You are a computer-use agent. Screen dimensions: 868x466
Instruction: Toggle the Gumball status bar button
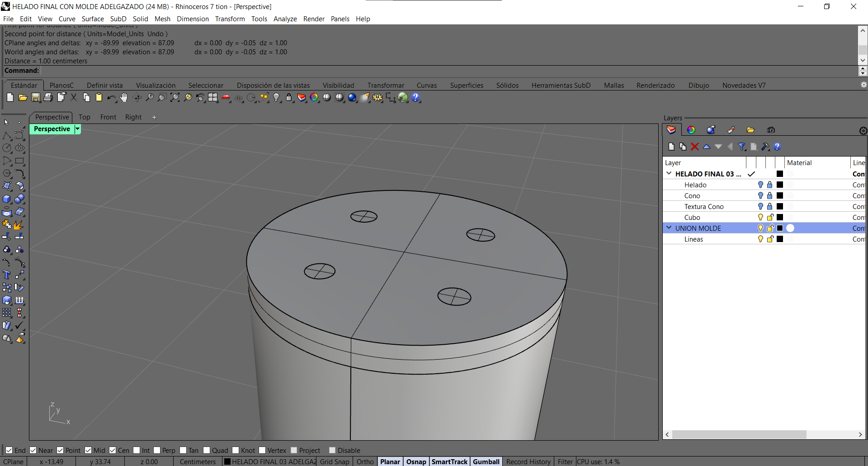[x=486, y=461]
